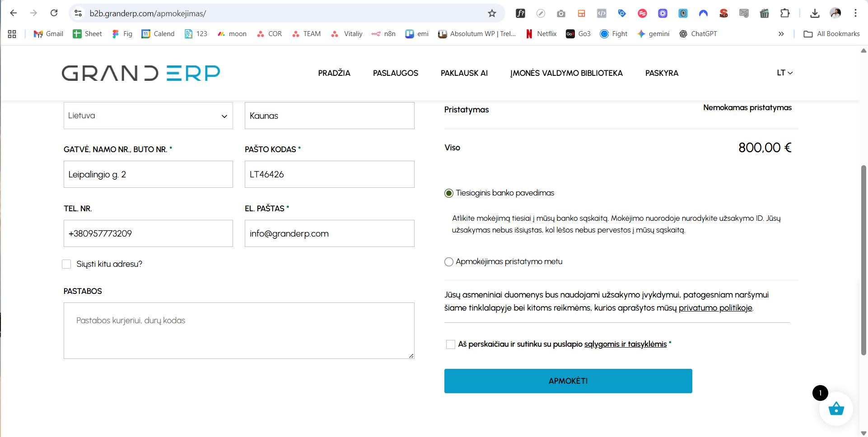Open the 'privatumo politikoje' link
Viewport: 868px width, 437px height.
pyautogui.click(x=715, y=308)
